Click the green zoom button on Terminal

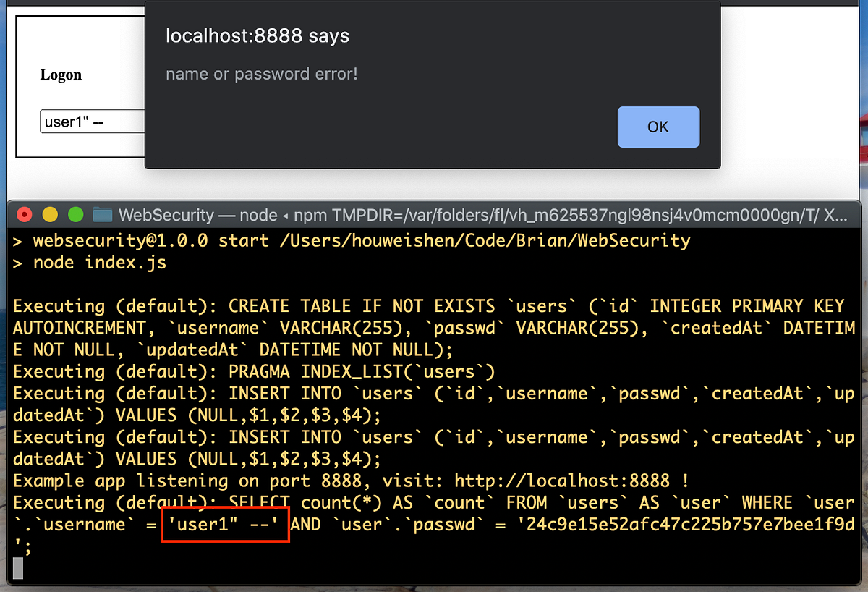pos(76,214)
